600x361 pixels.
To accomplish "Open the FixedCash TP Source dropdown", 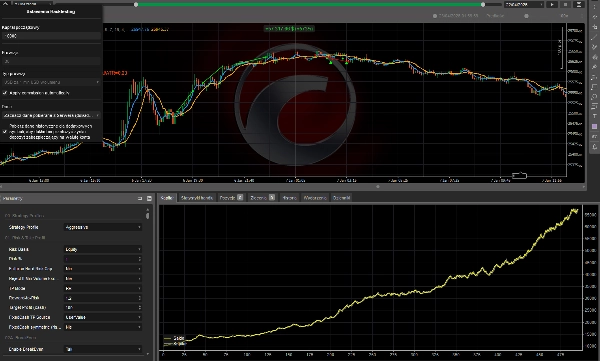I will pos(103,317).
